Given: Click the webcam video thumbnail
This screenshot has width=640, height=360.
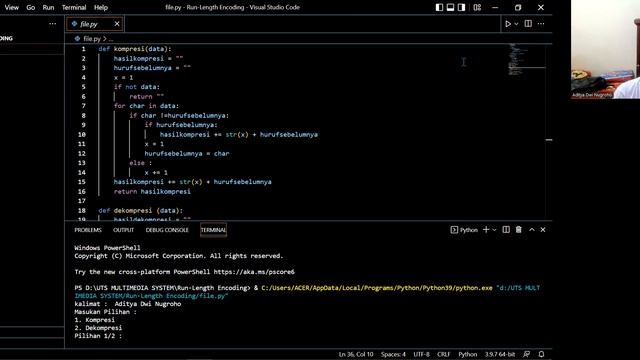Looking at the screenshot, I should (x=605, y=49).
